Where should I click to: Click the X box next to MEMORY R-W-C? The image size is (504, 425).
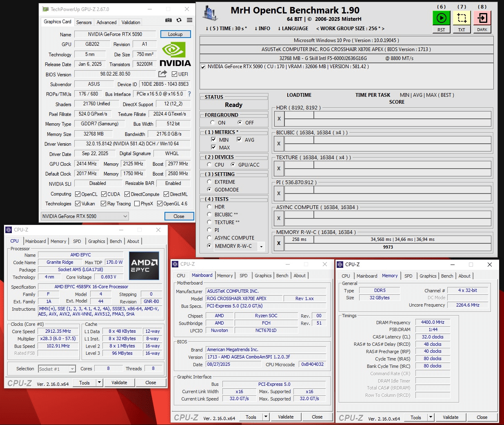click(279, 243)
